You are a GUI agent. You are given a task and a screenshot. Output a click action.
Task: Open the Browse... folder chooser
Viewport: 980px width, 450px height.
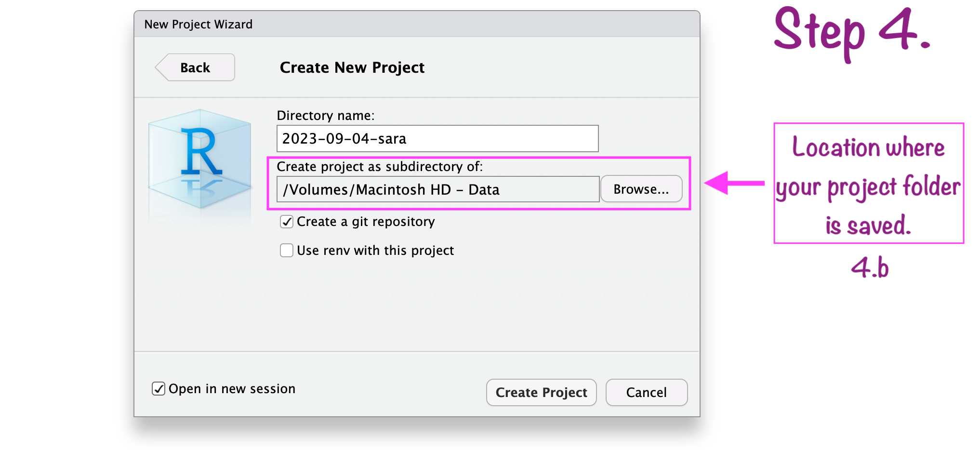(x=641, y=189)
